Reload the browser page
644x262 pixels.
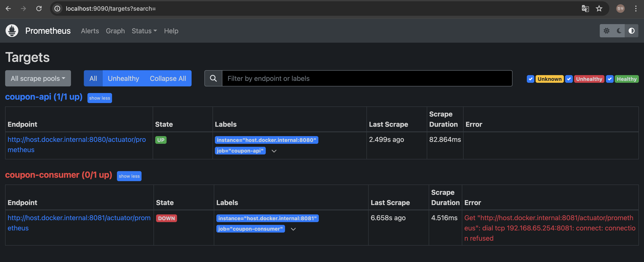[x=39, y=9]
